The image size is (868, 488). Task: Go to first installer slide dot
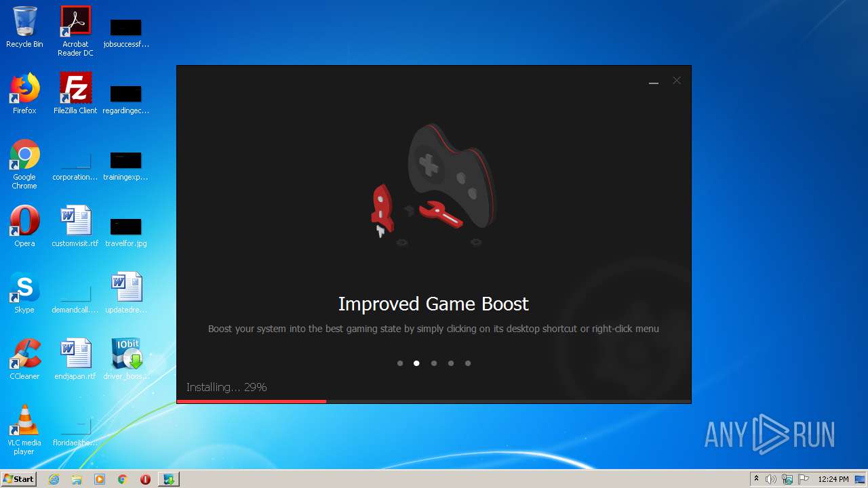400,363
